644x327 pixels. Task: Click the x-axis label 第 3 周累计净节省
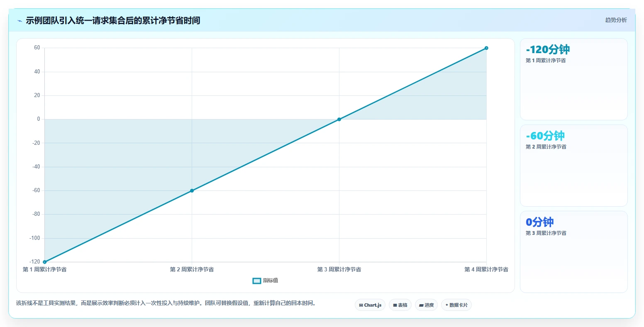coord(339,270)
